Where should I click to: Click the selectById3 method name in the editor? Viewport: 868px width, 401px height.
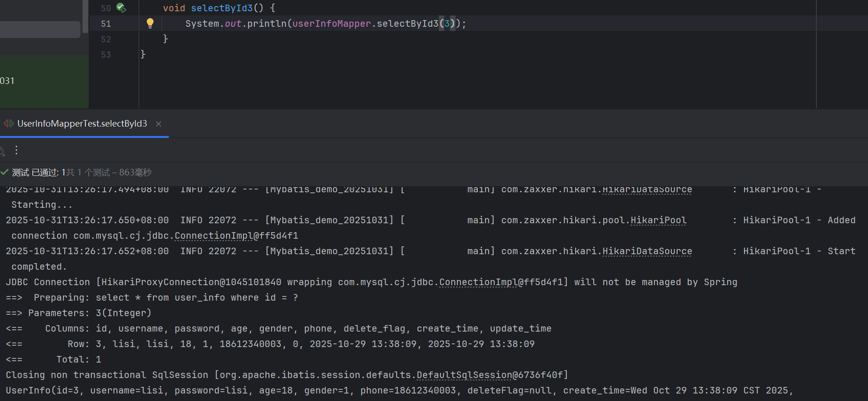tap(221, 8)
